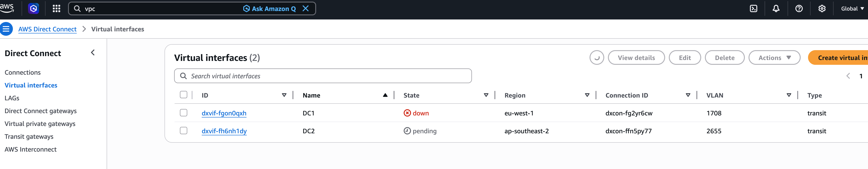Clear the search box with X
Viewport: 868px width, 169px height.
306,9
